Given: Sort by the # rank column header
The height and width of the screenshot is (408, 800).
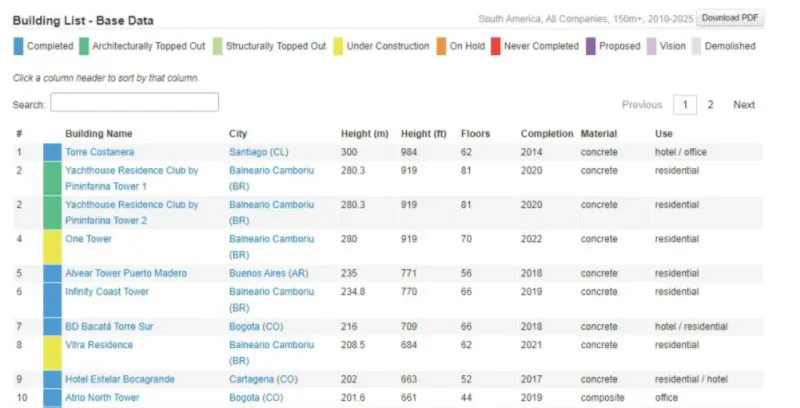Looking at the screenshot, I should coord(19,134).
